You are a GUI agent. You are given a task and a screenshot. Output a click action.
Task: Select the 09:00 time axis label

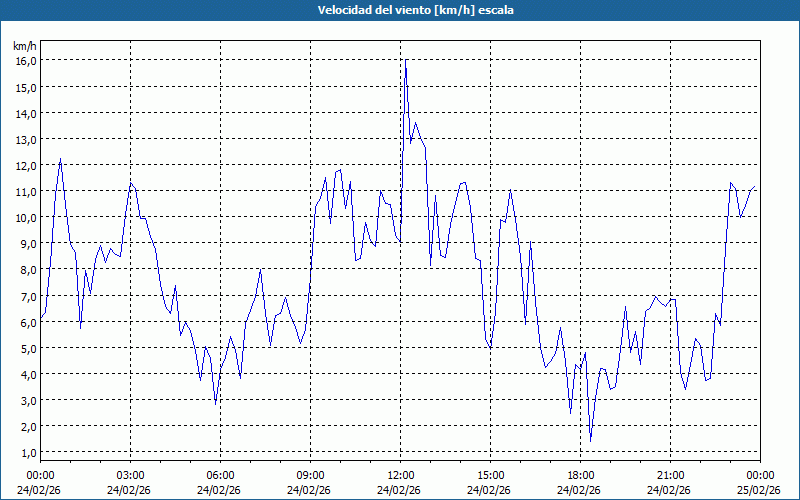[x=310, y=475]
